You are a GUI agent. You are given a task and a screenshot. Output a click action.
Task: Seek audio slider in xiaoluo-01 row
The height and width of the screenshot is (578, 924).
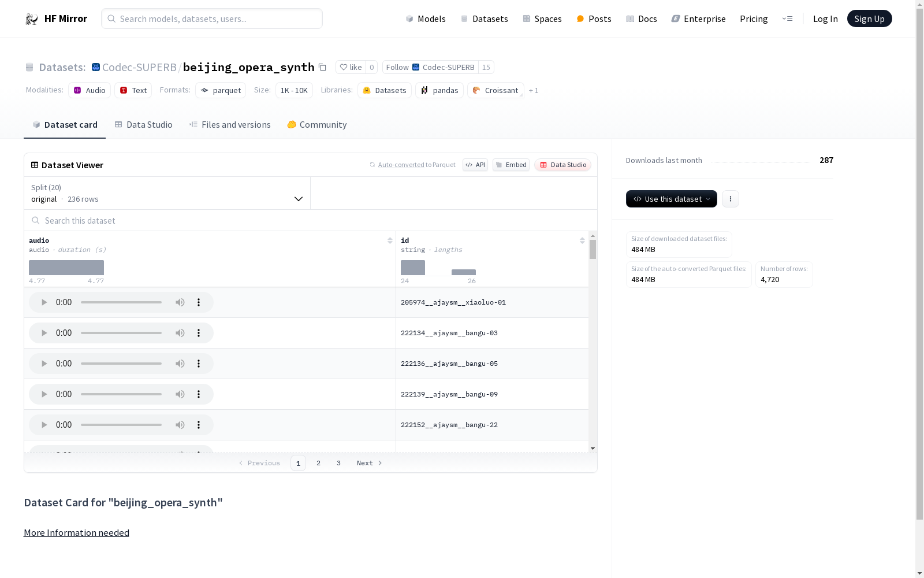point(121,302)
